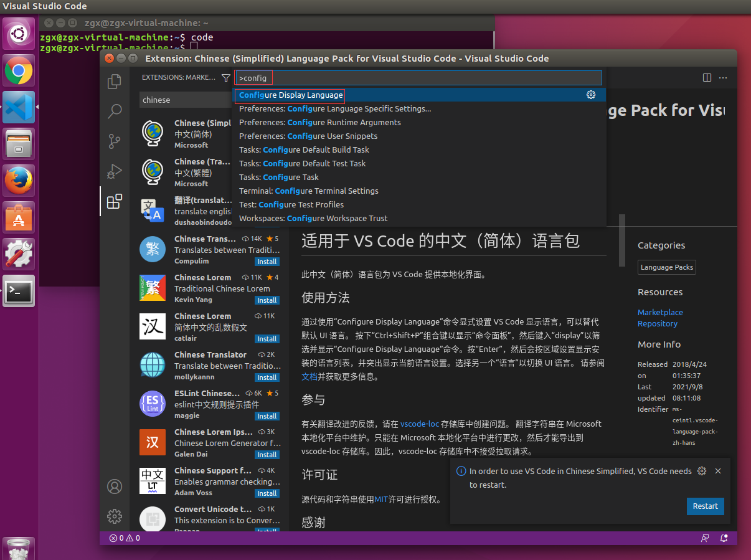Launch Google Chrome from the dock
The image size is (751, 560).
click(x=19, y=70)
